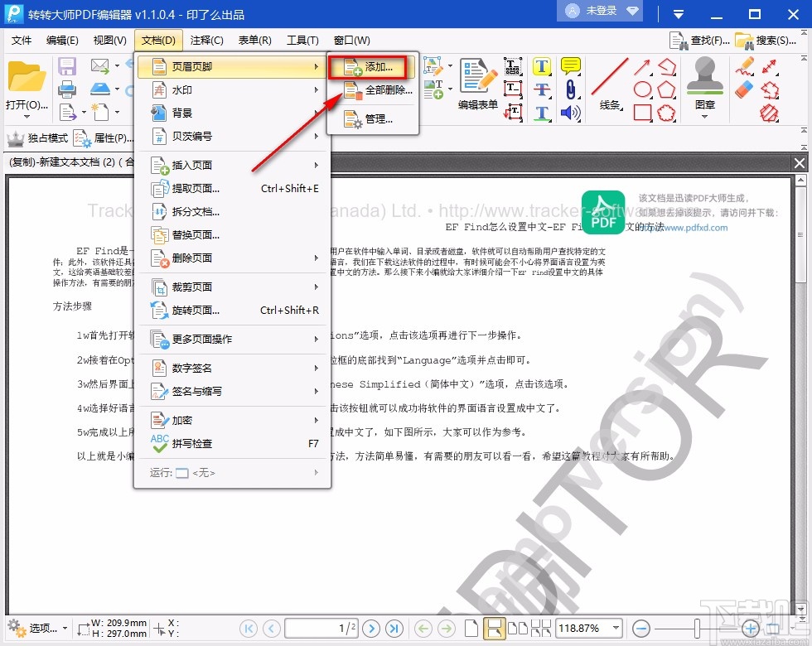Close the document tab with X
Viewport: 812px width, 646px height.
(x=800, y=163)
